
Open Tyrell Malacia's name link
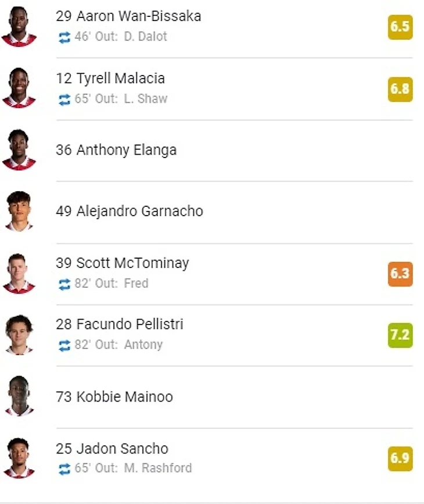[x=120, y=78]
